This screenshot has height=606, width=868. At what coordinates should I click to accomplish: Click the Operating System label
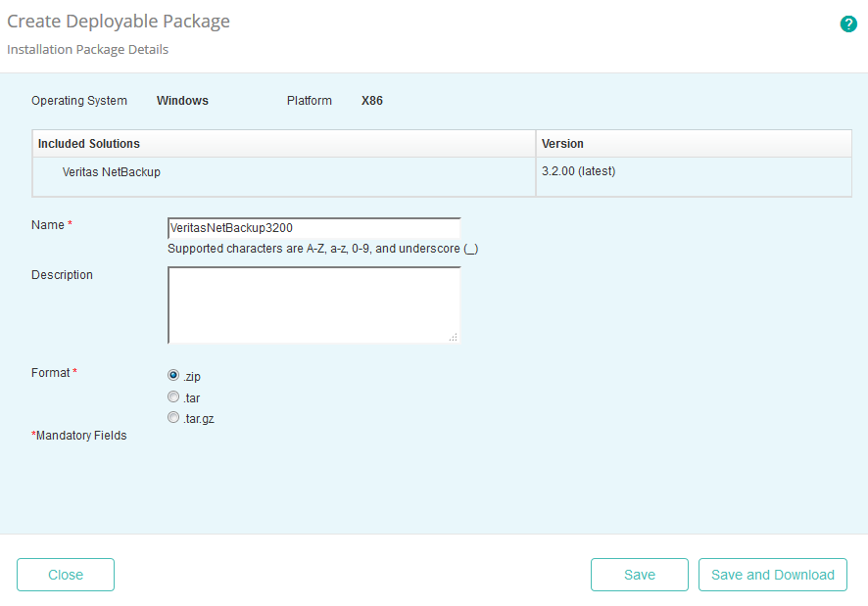79,101
